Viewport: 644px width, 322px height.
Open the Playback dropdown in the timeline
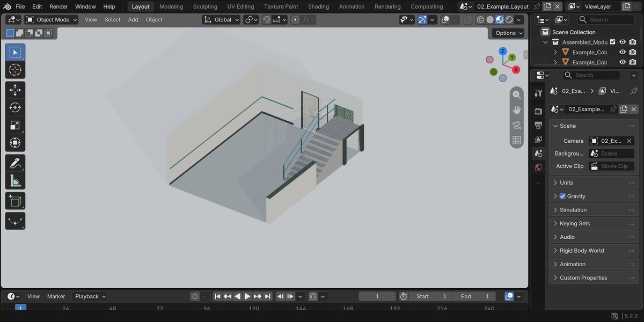(90, 296)
